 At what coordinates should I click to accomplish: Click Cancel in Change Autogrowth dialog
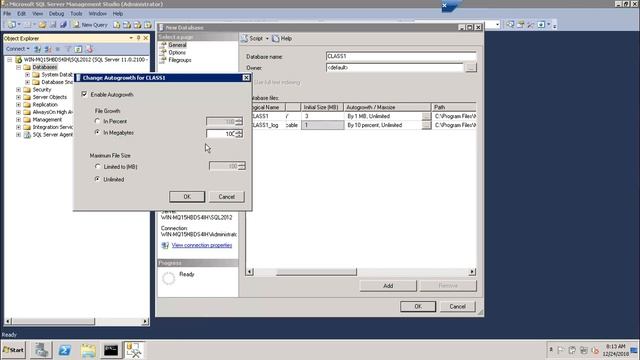[227, 197]
